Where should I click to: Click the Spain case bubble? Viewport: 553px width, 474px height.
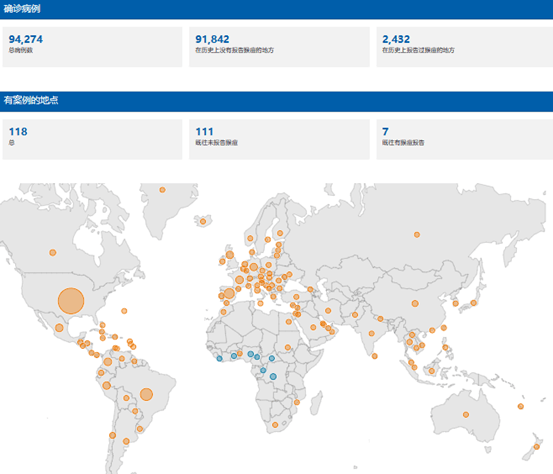pyautogui.click(x=229, y=293)
